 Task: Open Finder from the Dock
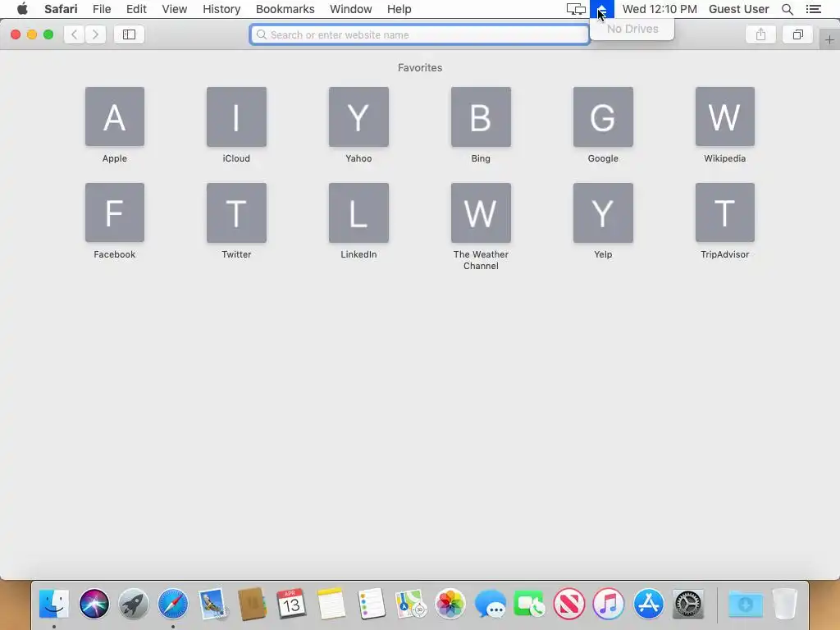click(x=54, y=604)
